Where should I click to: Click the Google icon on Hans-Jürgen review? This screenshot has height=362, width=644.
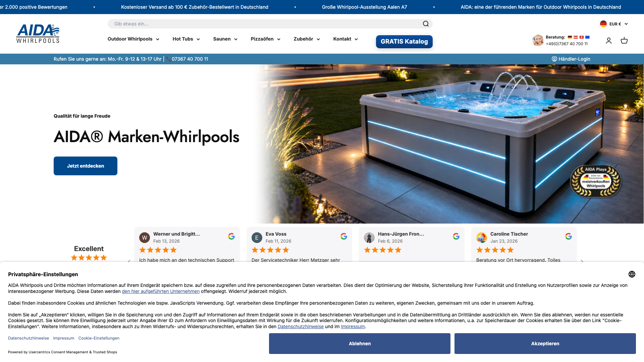click(x=456, y=236)
